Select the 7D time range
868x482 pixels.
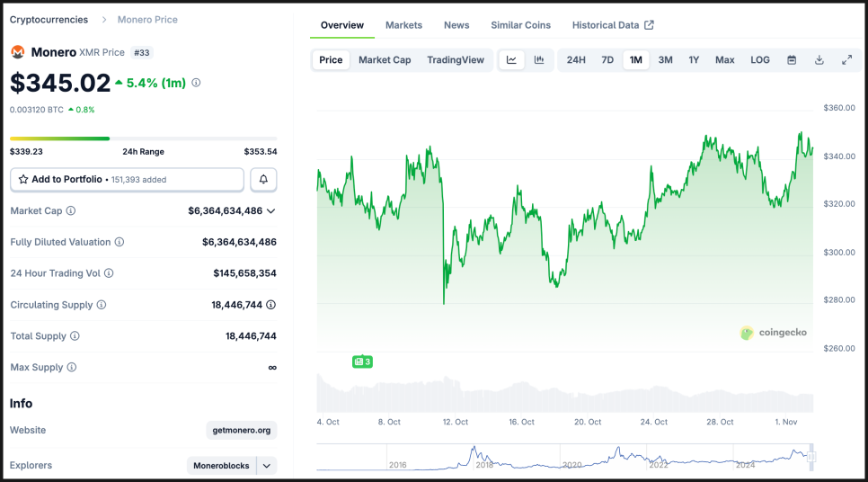coord(607,60)
